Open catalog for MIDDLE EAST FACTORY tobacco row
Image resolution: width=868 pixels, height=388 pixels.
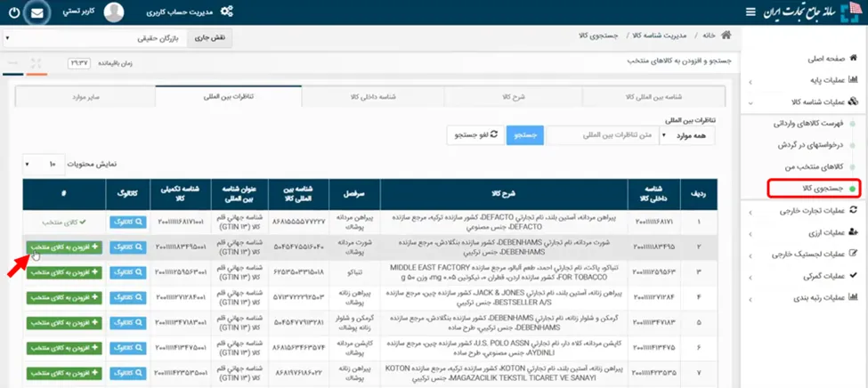pos(128,272)
